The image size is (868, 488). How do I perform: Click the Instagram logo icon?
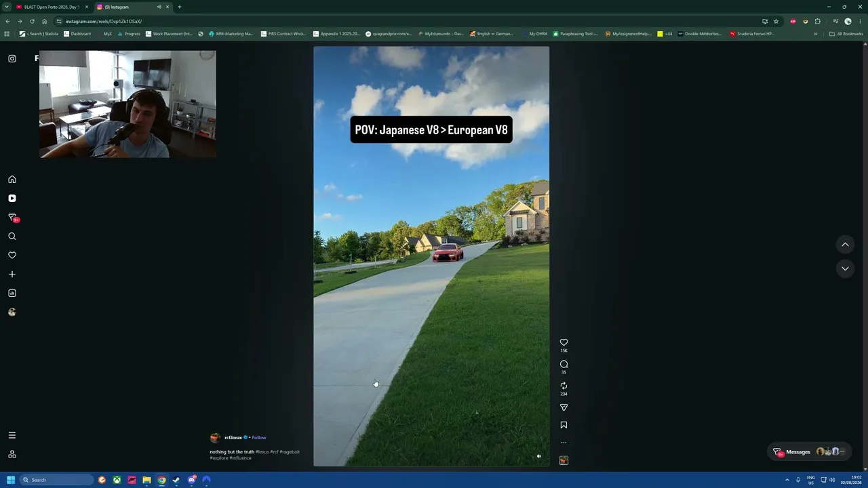pyautogui.click(x=12, y=58)
